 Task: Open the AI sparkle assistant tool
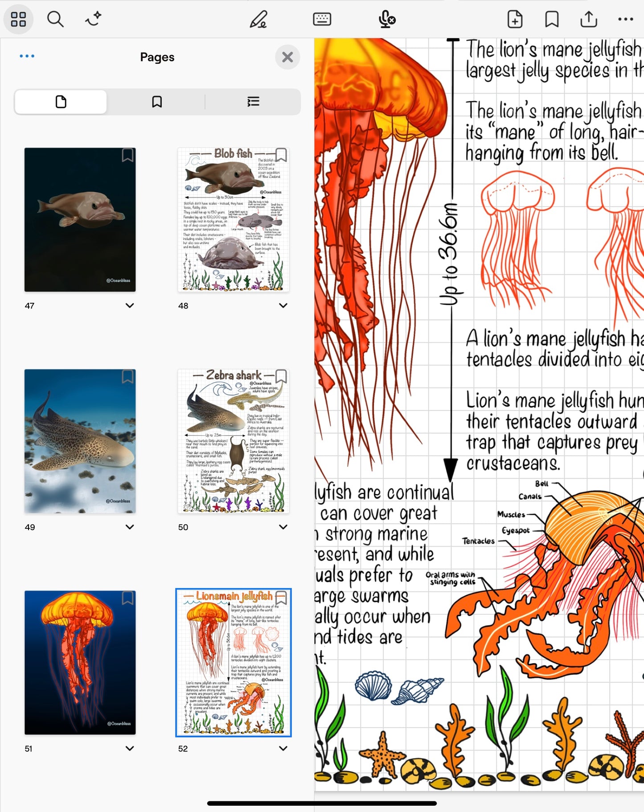[x=93, y=19]
